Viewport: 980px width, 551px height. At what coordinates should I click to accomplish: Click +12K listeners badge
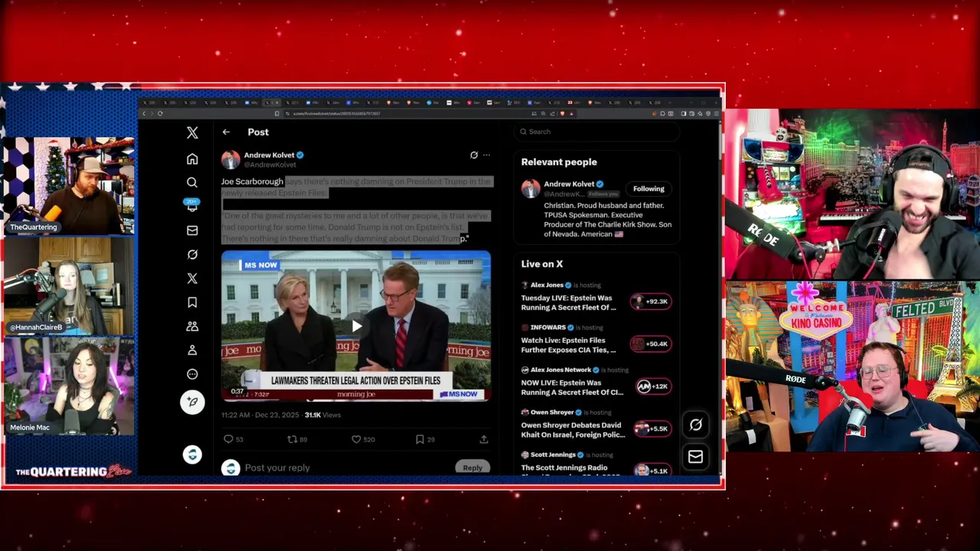point(652,386)
